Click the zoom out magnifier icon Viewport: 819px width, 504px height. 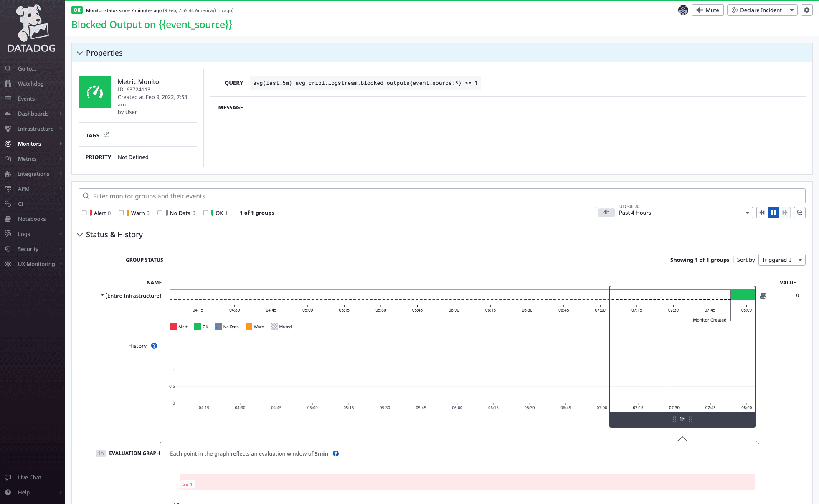click(x=800, y=213)
